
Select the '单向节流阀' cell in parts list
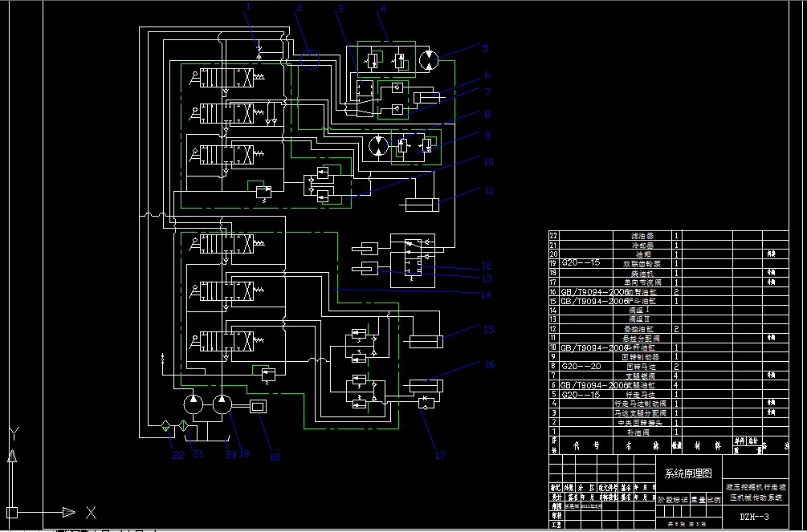click(x=643, y=282)
